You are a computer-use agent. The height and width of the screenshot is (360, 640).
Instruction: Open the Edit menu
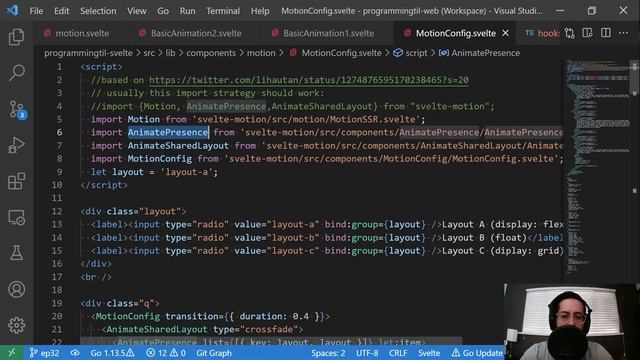click(62, 11)
